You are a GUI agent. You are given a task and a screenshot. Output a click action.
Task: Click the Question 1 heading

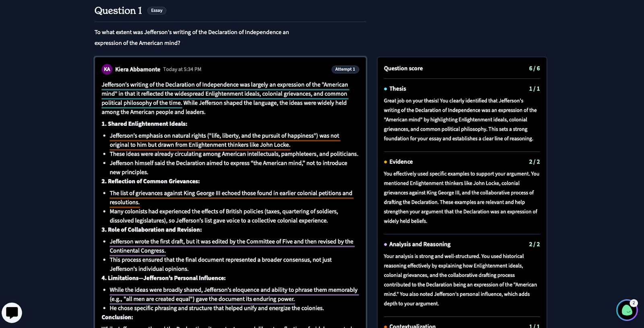118,10
